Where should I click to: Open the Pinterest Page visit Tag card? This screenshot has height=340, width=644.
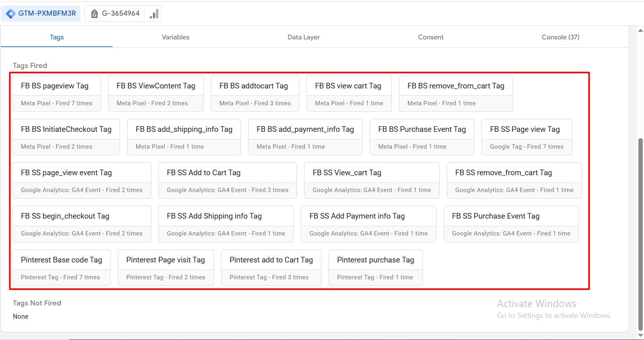coord(166,268)
